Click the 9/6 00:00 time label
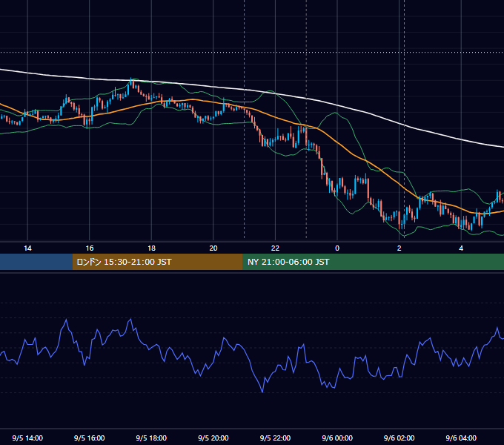The image size is (504, 445). point(337,438)
